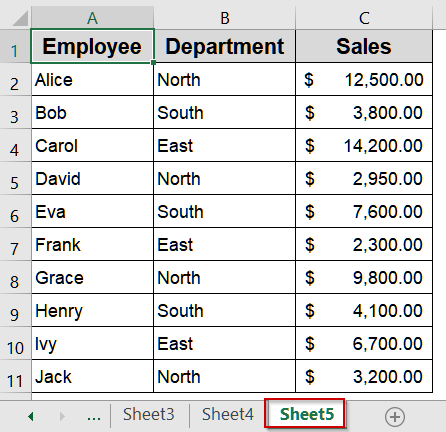Select the cell containing Alice
Viewport: 446px width, 432px height.
pos(92,79)
